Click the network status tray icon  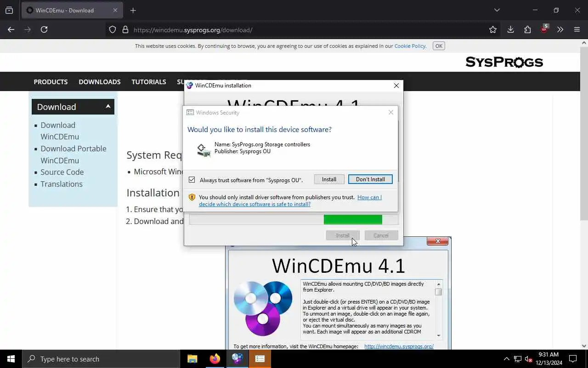tap(518, 359)
